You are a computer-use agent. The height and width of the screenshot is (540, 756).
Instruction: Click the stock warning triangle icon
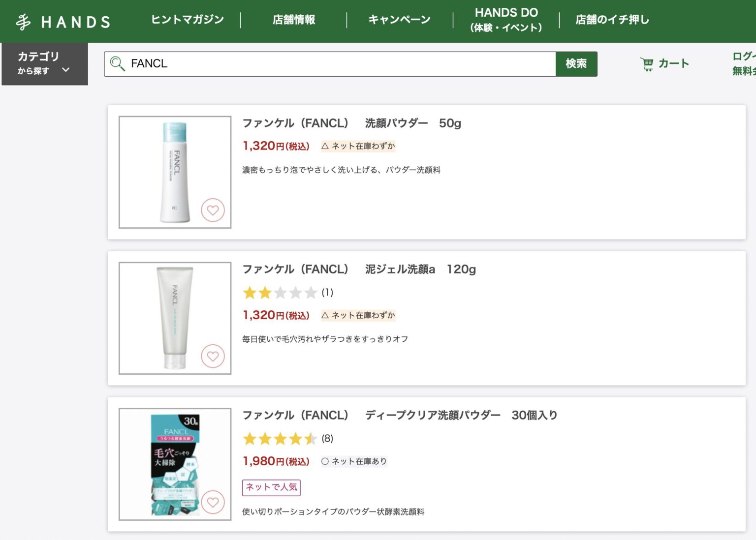325,146
